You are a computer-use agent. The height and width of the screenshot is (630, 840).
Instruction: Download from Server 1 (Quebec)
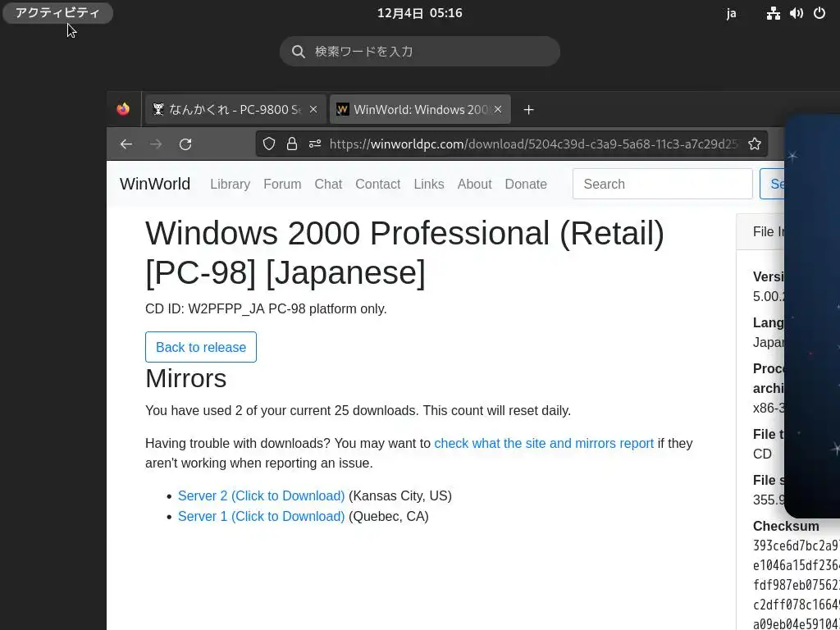[262, 517]
